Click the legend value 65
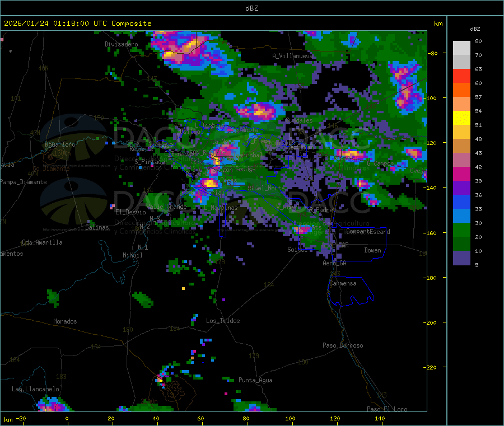 pyautogui.click(x=478, y=69)
